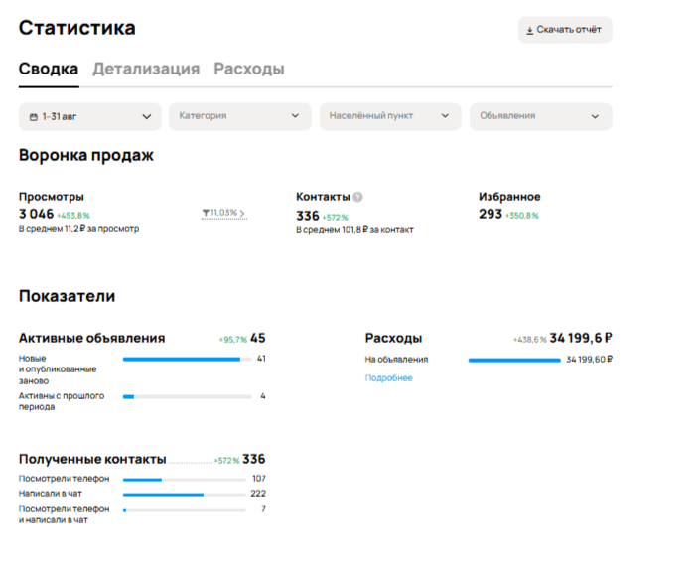700x588 pixels.
Task: Open the Детализация tab
Action: click(x=146, y=69)
